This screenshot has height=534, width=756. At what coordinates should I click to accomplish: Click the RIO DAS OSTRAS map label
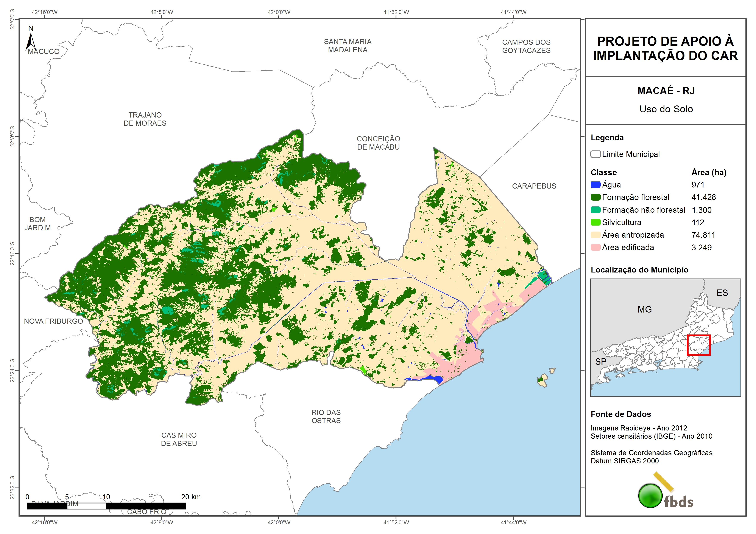pyautogui.click(x=326, y=416)
